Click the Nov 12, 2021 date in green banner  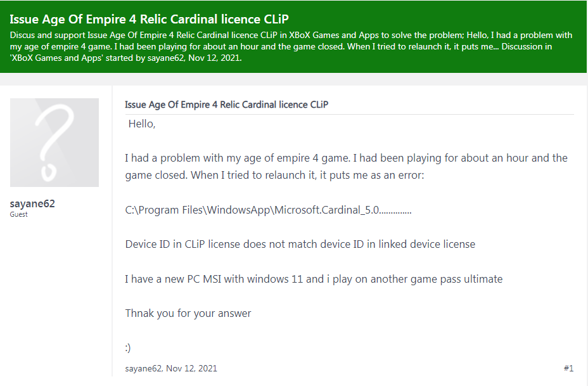[x=215, y=58]
